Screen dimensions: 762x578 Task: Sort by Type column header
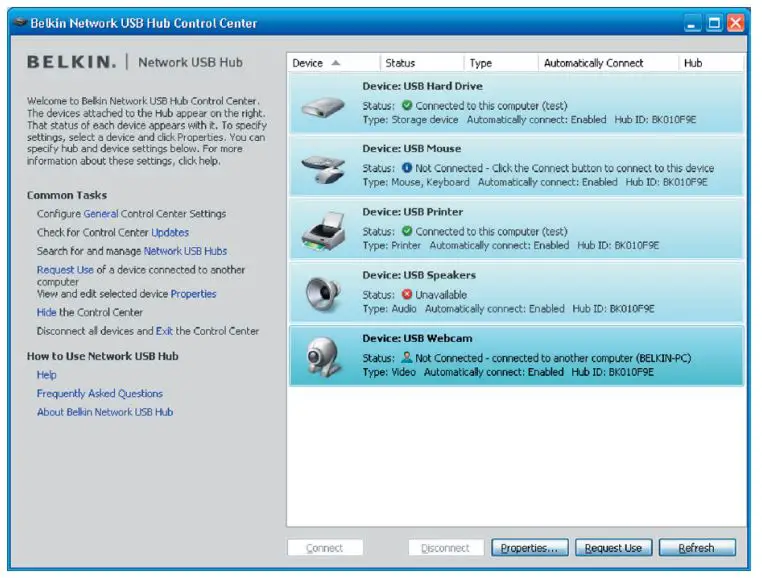501,63
